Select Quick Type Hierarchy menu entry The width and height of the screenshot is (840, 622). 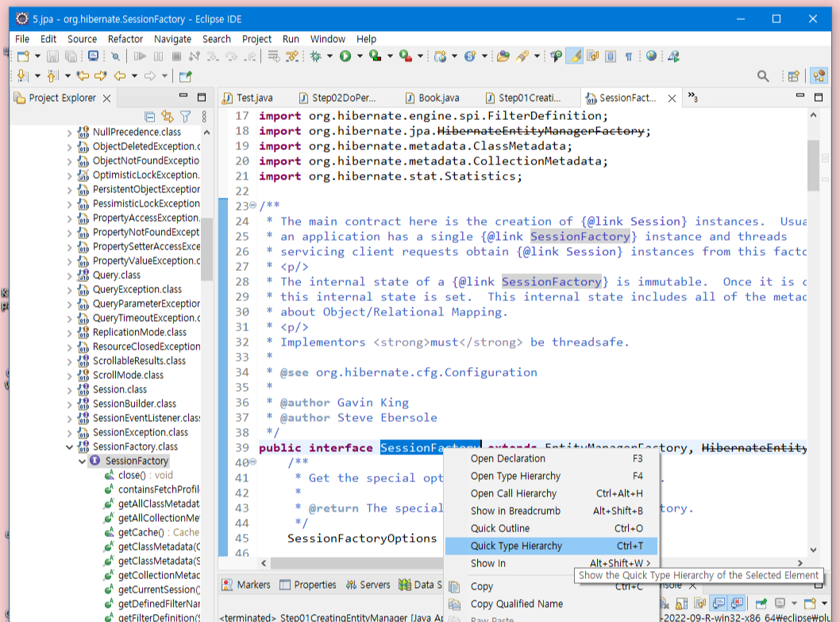[x=551, y=546]
